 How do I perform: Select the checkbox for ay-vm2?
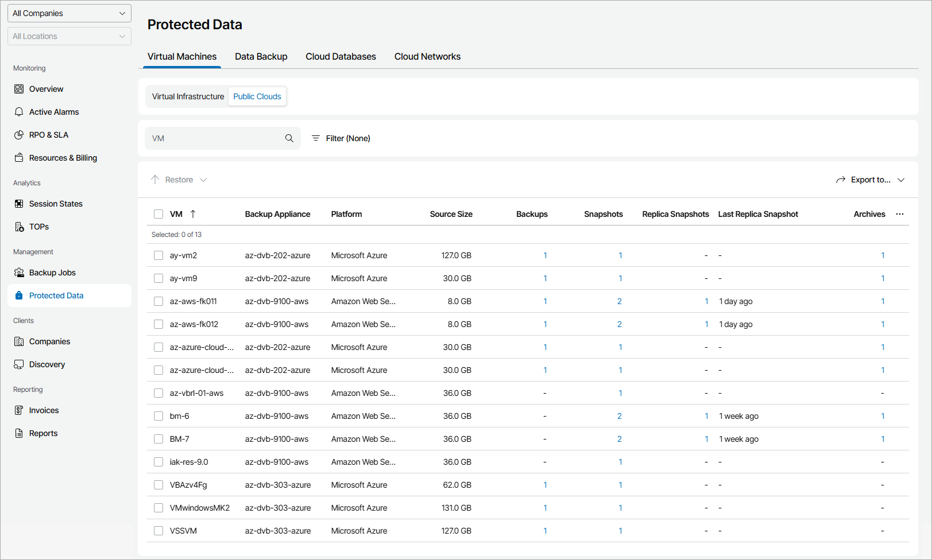coord(158,255)
